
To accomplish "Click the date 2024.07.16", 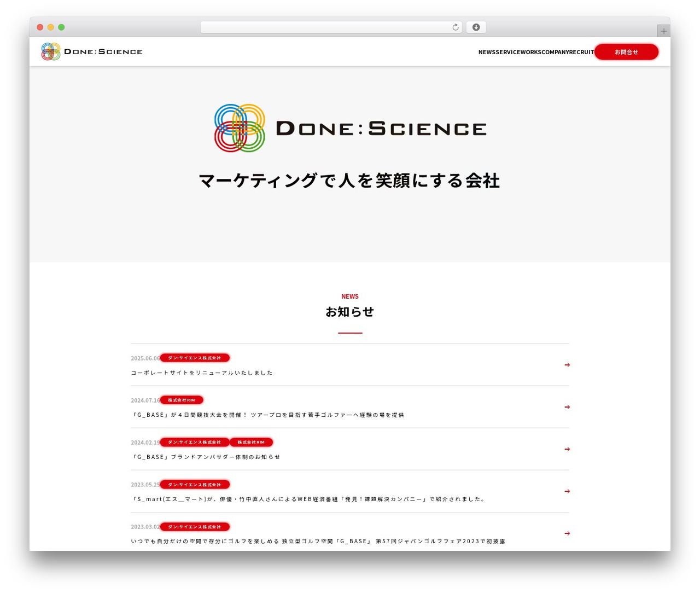I will coord(145,400).
